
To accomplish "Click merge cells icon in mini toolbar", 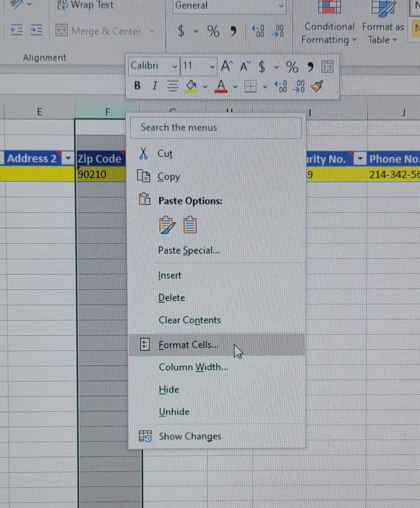I will pos(327,66).
